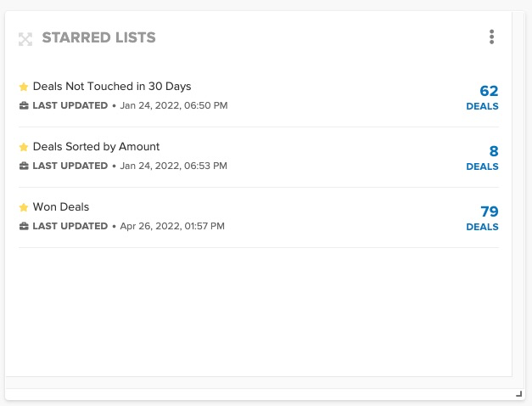
Task: Open the Won Deals list
Action: (x=61, y=207)
